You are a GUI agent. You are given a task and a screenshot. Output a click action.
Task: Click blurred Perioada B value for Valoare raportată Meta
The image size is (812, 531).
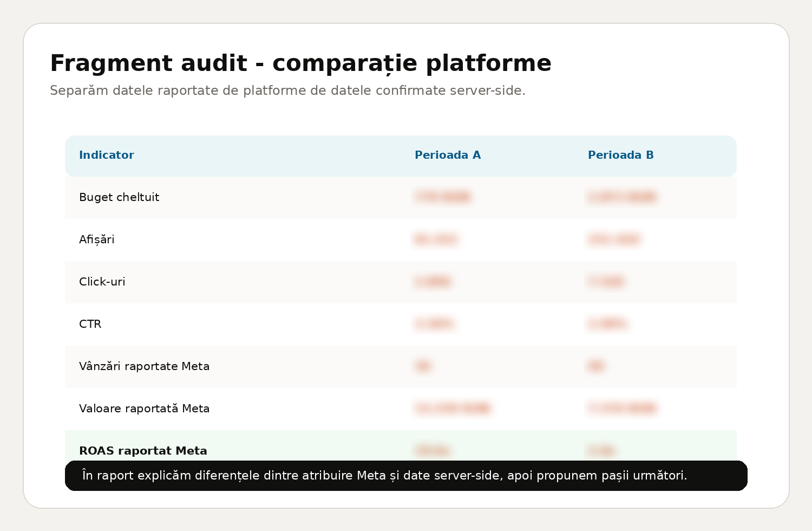[x=622, y=409]
